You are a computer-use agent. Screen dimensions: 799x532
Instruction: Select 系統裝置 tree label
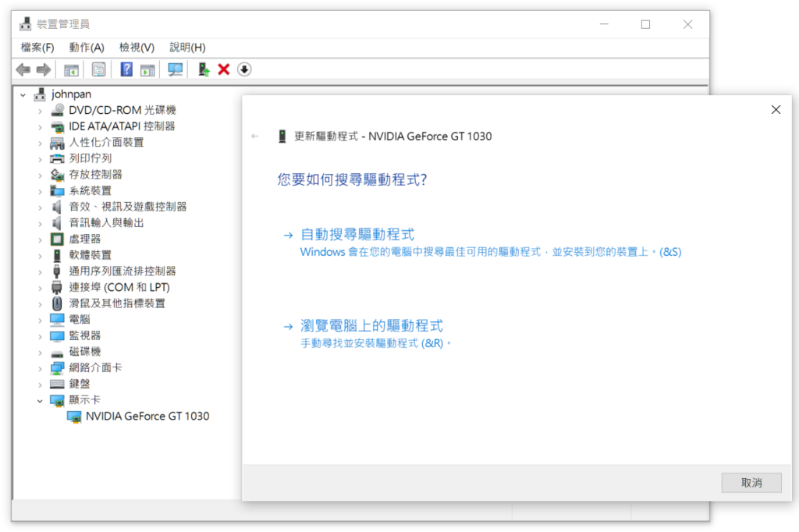coord(91,190)
